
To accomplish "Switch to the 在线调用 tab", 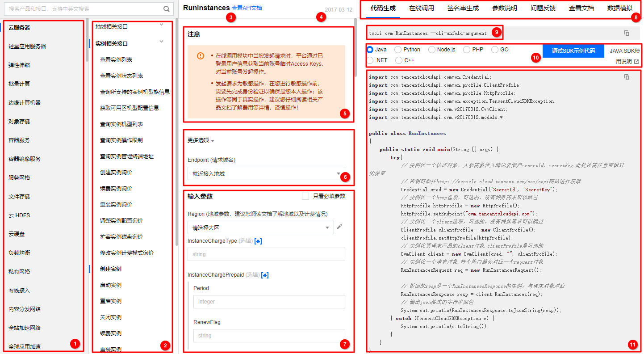I will pos(421,8).
